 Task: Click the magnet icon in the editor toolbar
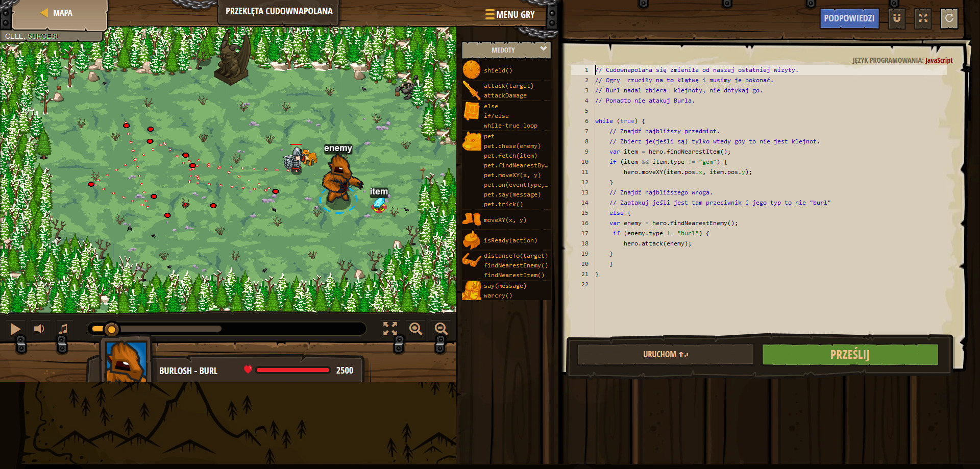click(897, 18)
